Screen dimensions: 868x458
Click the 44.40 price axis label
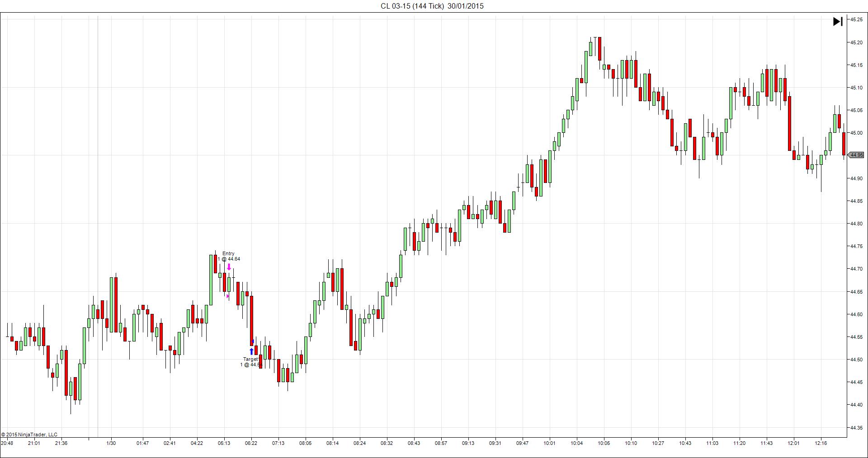[x=856, y=405]
